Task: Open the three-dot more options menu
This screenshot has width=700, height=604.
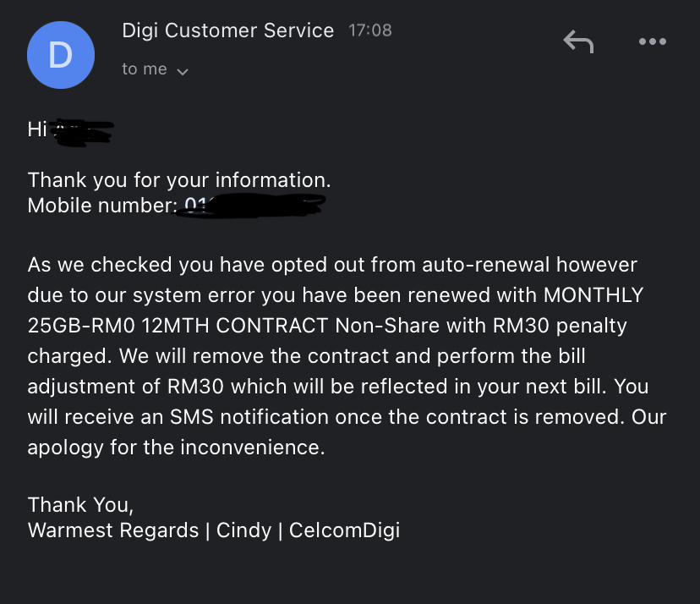Action: tap(652, 41)
